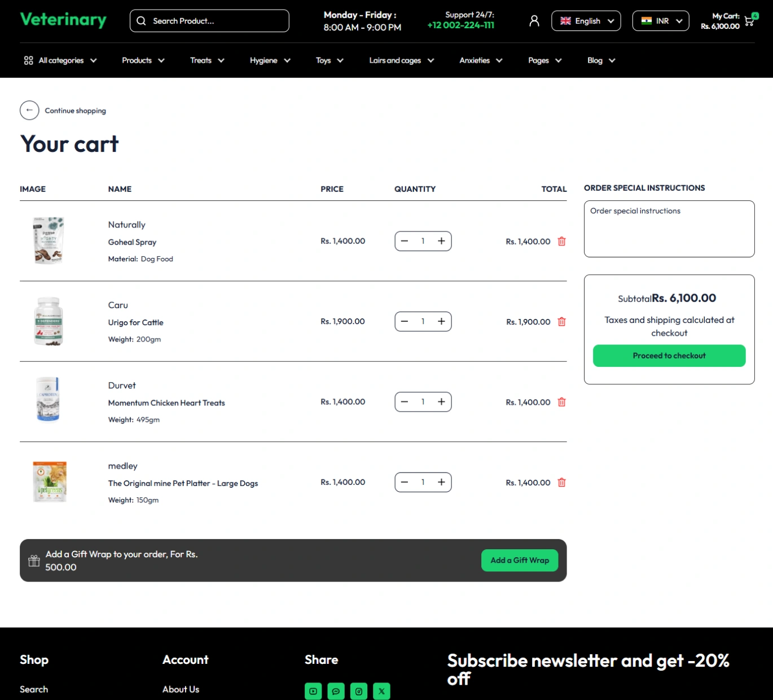Open the YouTube share icon
773x700 pixels.
coord(313,691)
